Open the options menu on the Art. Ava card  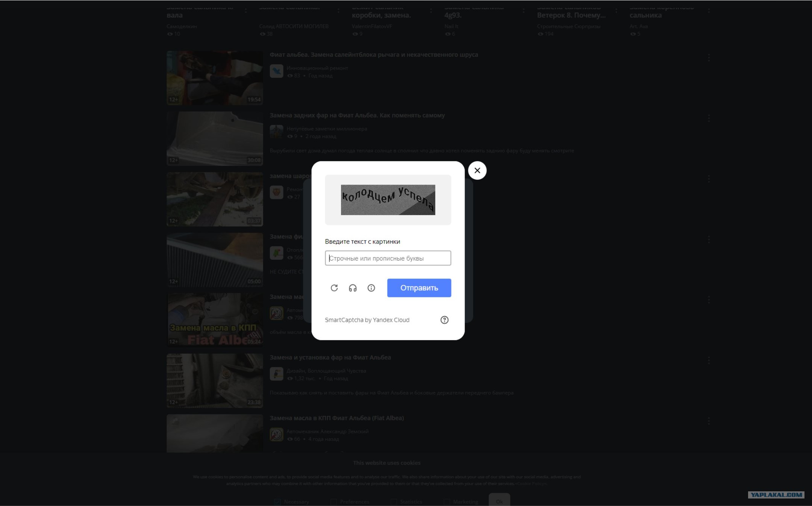coord(709,11)
